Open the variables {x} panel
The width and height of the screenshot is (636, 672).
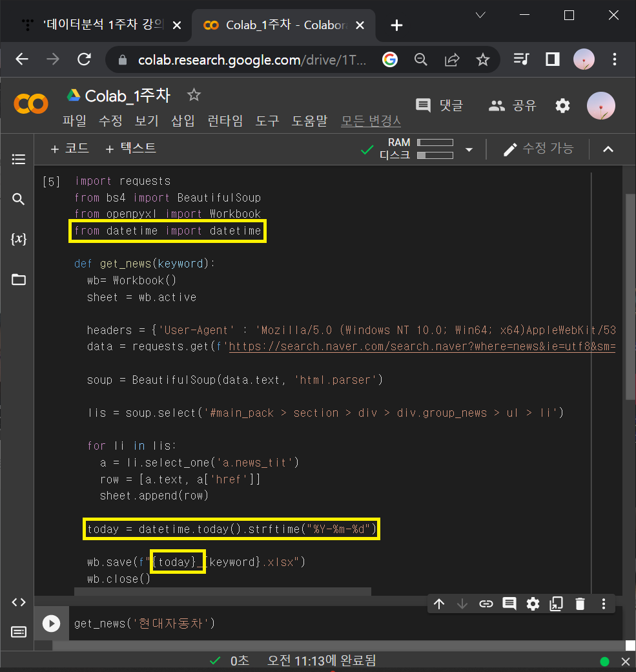[19, 238]
